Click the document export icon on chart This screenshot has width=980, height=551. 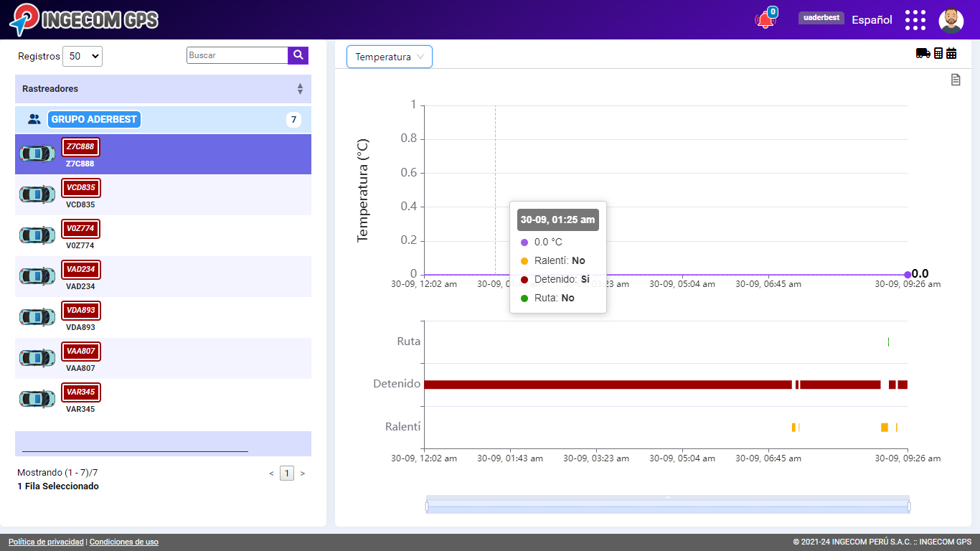click(956, 80)
